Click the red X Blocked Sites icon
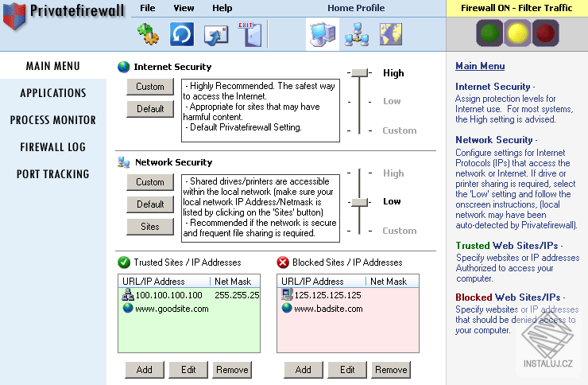This screenshot has width=588, height=385. pyautogui.click(x=283, y=262)
